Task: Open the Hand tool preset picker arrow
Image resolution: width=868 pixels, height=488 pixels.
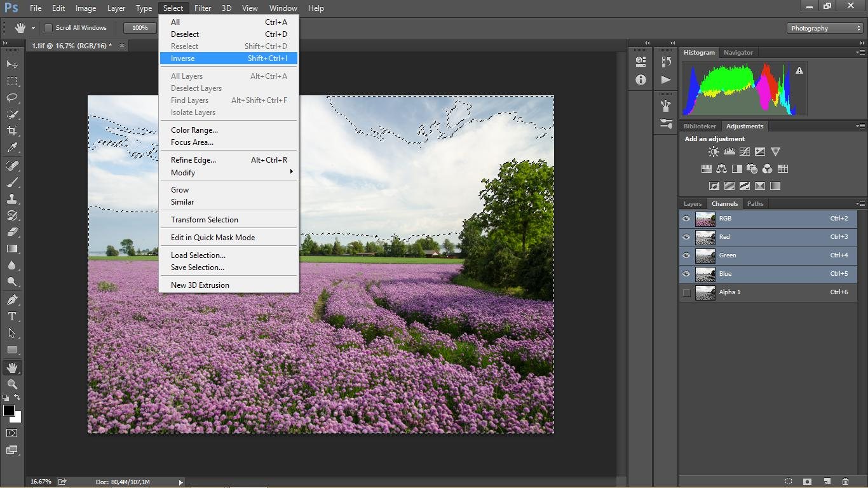Action: 33,28
